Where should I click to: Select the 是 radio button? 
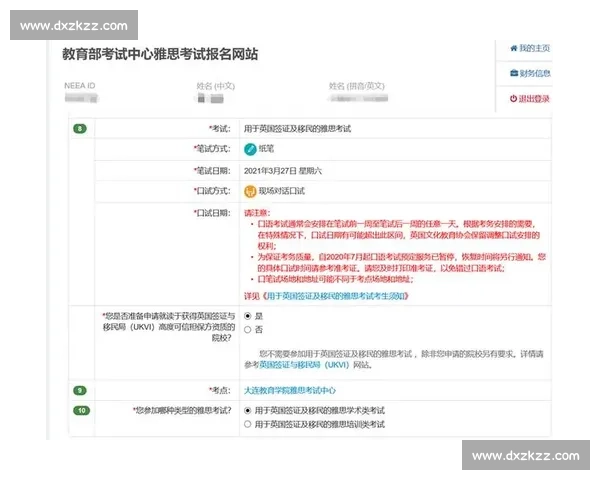(x=248, y=316)
